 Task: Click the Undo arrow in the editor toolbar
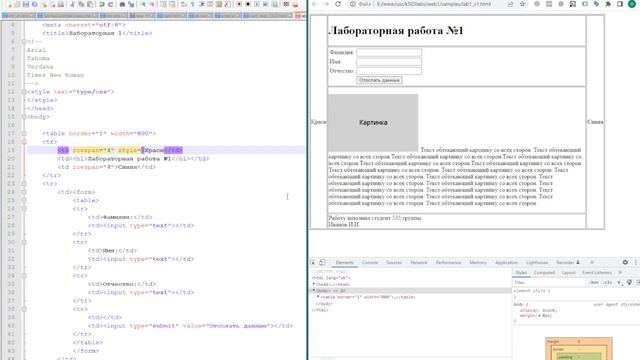point(102,4)
